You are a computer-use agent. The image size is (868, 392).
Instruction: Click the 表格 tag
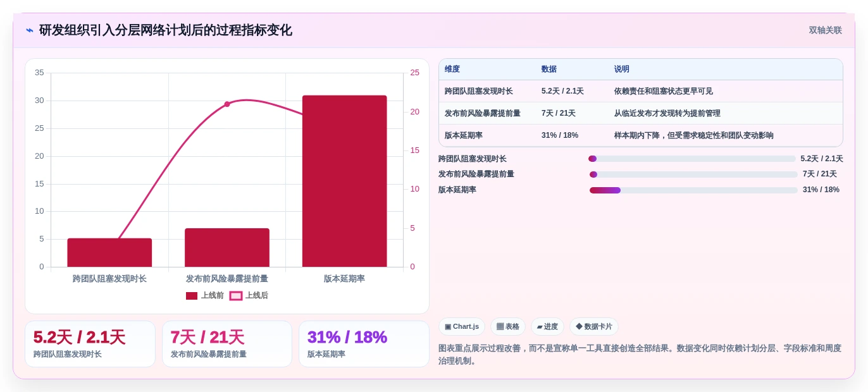508,327
